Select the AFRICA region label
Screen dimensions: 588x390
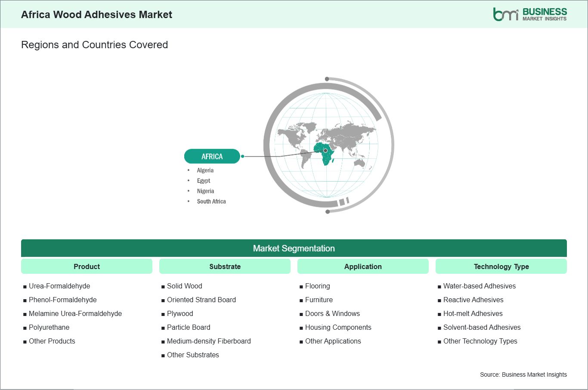tap(212, 156)
